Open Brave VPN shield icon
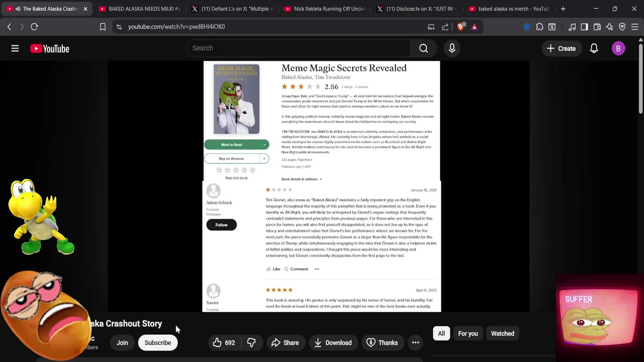Viewport: 644px width, 362px height. point(622,27)
